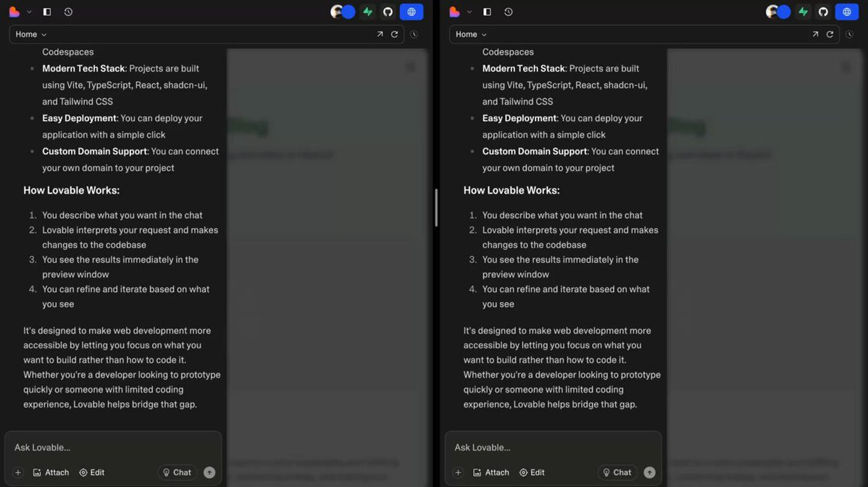Click 'How Lovable Works:' heading in right window

512,191
